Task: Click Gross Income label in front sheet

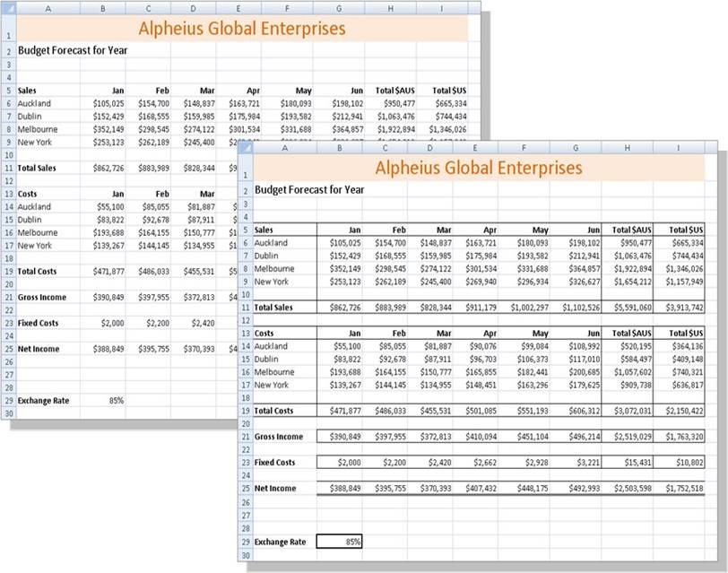Action: click(279, 437)
